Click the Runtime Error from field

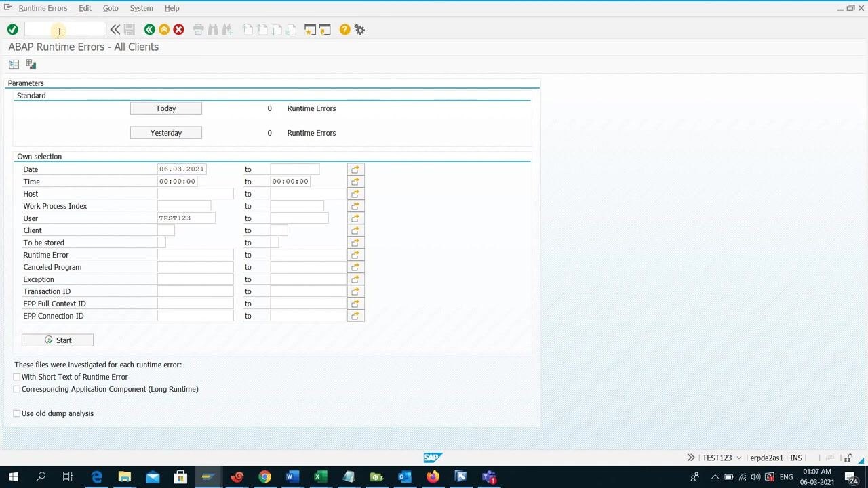195,255
